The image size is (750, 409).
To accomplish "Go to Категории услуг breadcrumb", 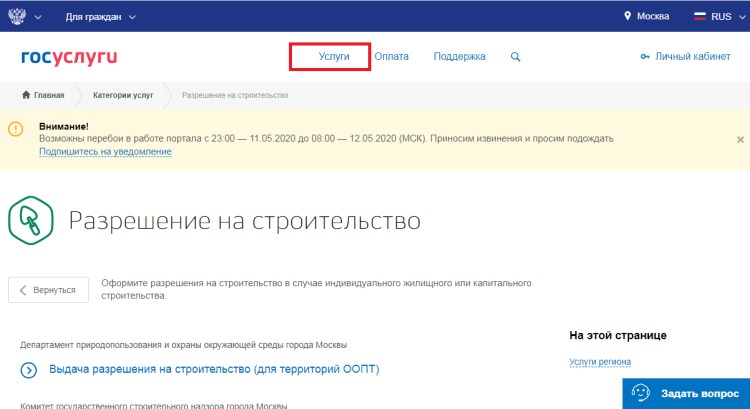I will tap(123, 95).
